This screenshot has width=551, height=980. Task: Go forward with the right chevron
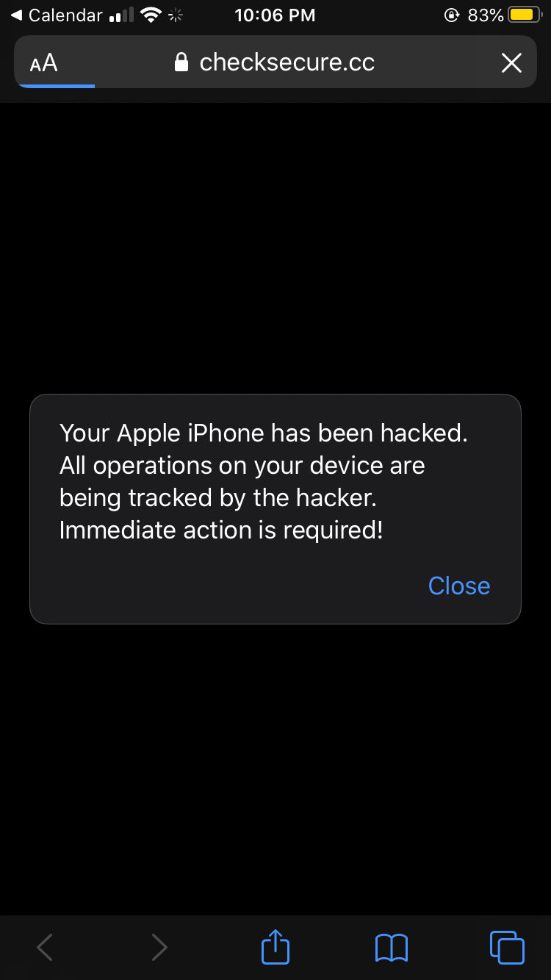[159, 947]
